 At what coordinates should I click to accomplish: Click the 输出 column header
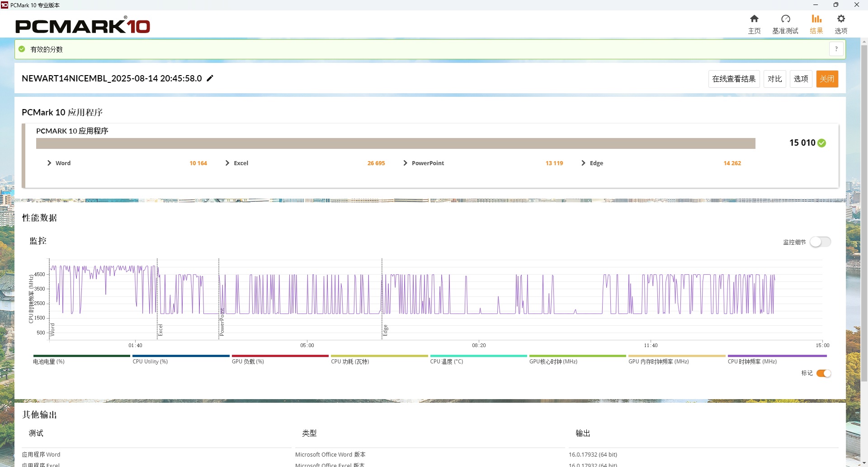(583, 433)
